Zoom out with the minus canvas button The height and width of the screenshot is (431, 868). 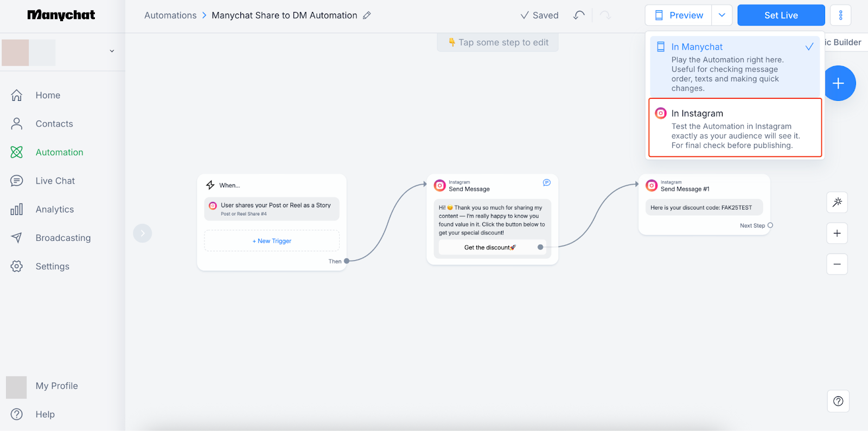coord(837,264)
